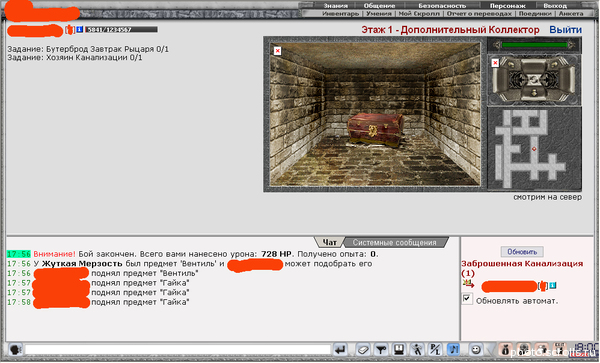Open the smiley emoticons icon
This screenshot has height=363, width=600.
[x=476, y=350]
